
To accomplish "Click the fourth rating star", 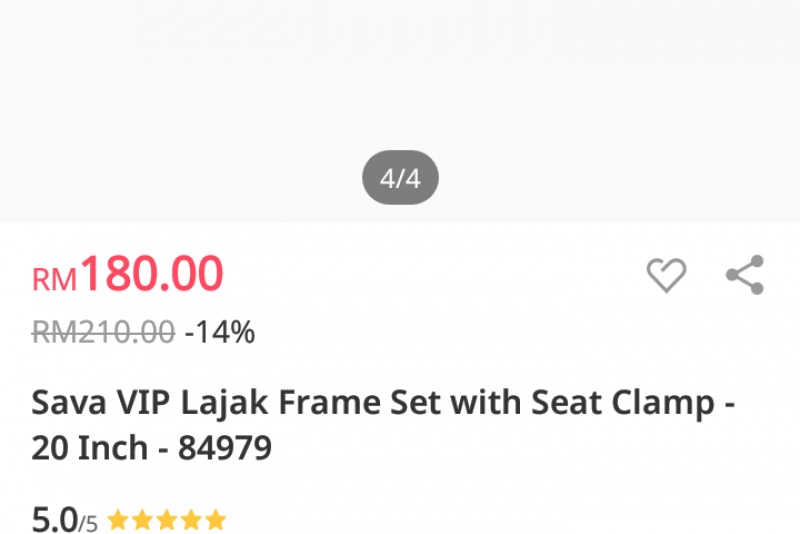I will tap(191, 520).
